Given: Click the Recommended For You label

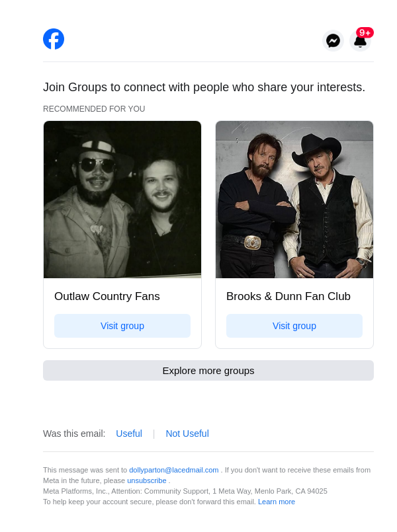Looking at the screenshot, I should pos(94,109).
